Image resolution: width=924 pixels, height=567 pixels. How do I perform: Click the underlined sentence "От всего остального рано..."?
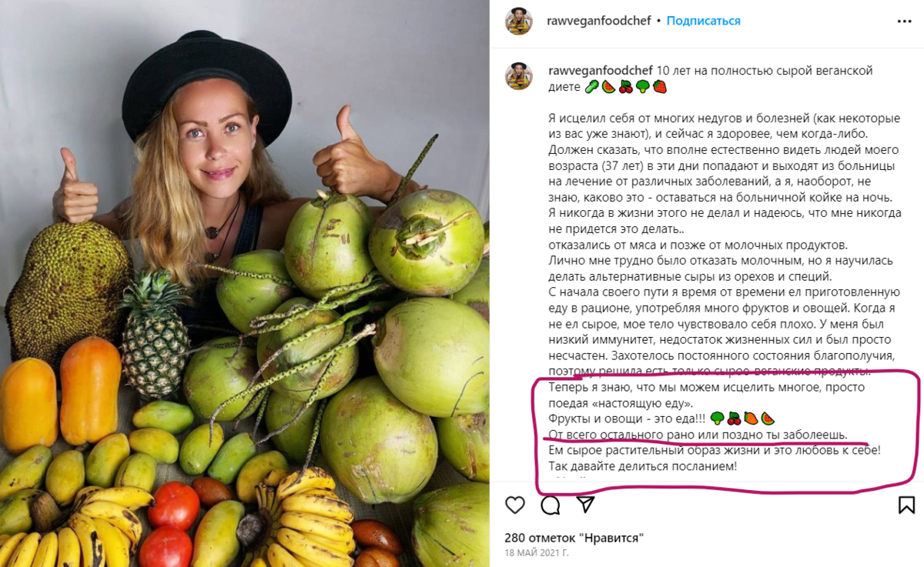pyautogui.click(x=698, y=435)
